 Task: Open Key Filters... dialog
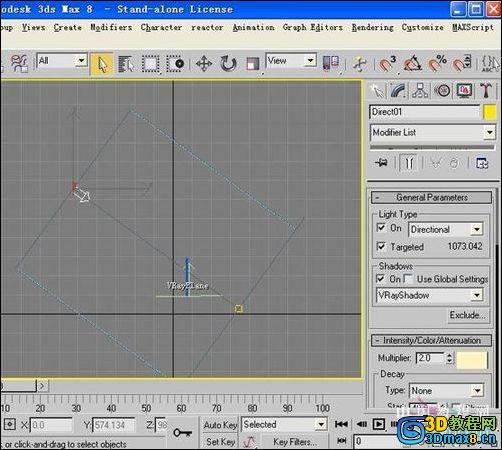[x=295, y=442]
